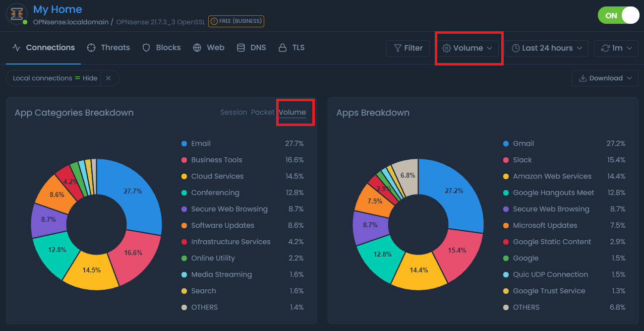The image size is (644, 331).
Task: Switch breakdown to Packet view
Action: pos(263,112)
